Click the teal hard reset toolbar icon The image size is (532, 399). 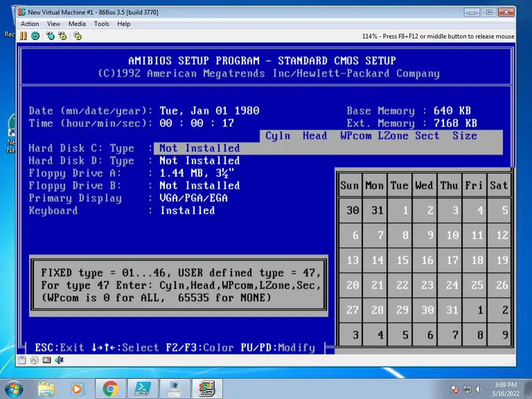(35, 36)
